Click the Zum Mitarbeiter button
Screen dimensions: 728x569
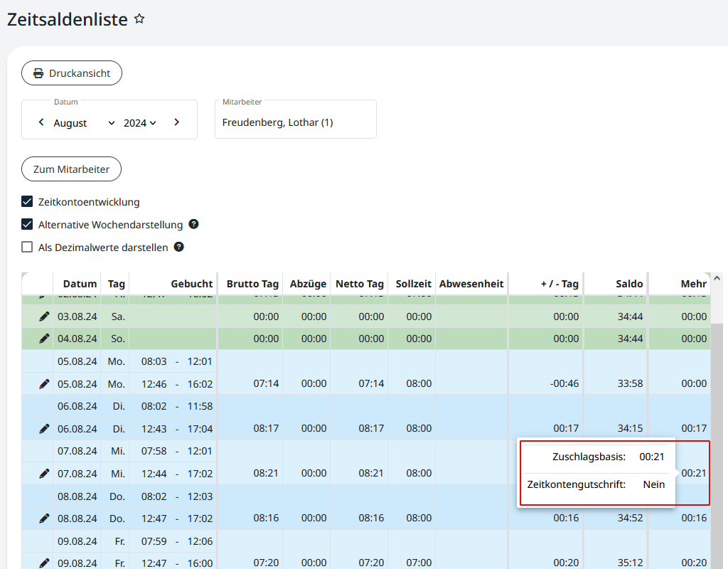coord(71,169)
